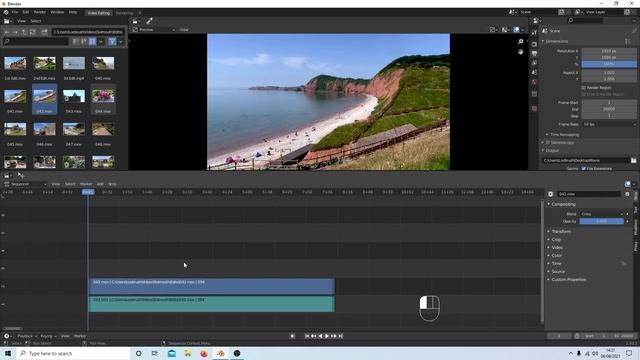Viewport: 640px width, 360px height.
Task: Open the Frame Rate dropdown
Action: [x=609, y=124]
